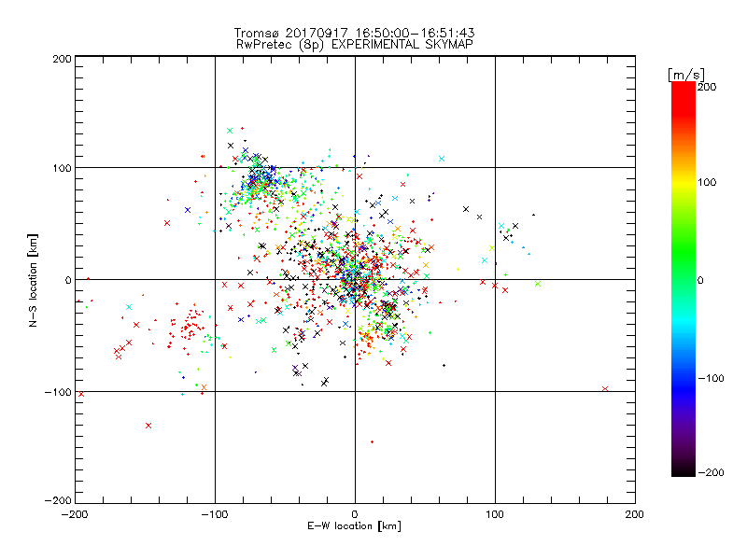This screenshot has height=560, width=747.
Task: Click the 'RwPretec (8p) EXPERIMENTAL SKYMAP' subtitle
Action: click(x=355, y=45)
